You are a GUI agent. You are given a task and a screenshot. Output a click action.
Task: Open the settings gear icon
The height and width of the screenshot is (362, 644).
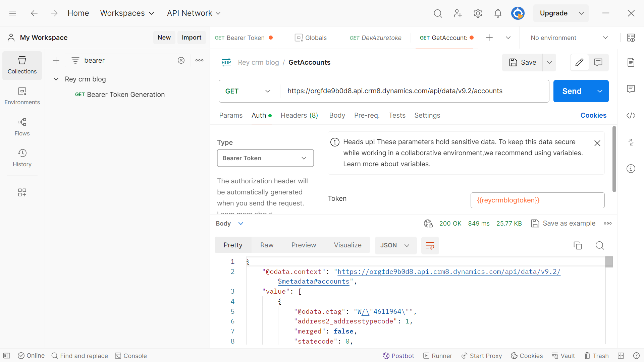[478, 13]
